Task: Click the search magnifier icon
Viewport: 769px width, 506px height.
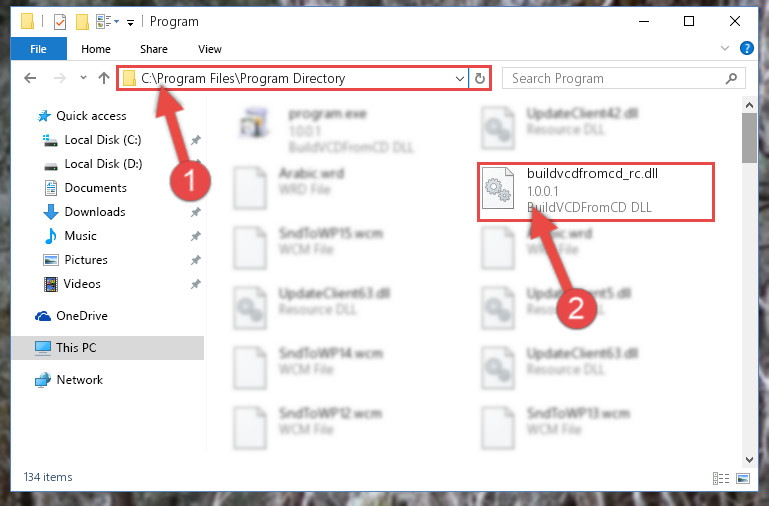Action: (x=731, y=78)
